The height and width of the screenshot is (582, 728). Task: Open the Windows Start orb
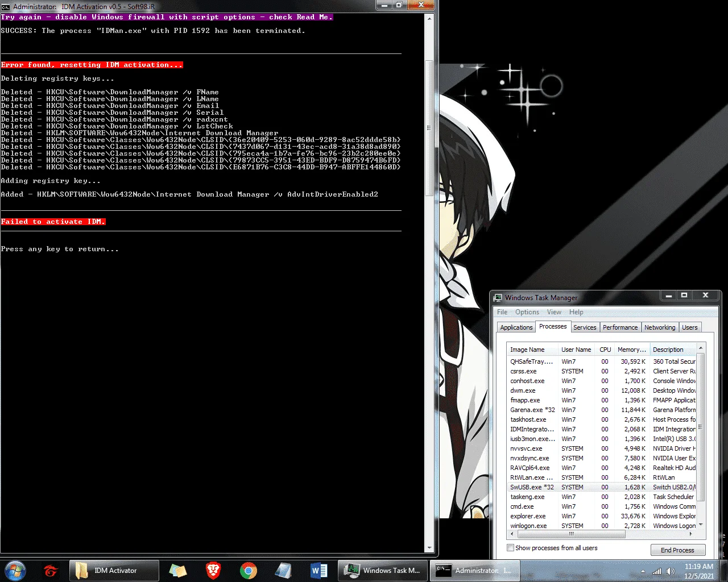15,570
